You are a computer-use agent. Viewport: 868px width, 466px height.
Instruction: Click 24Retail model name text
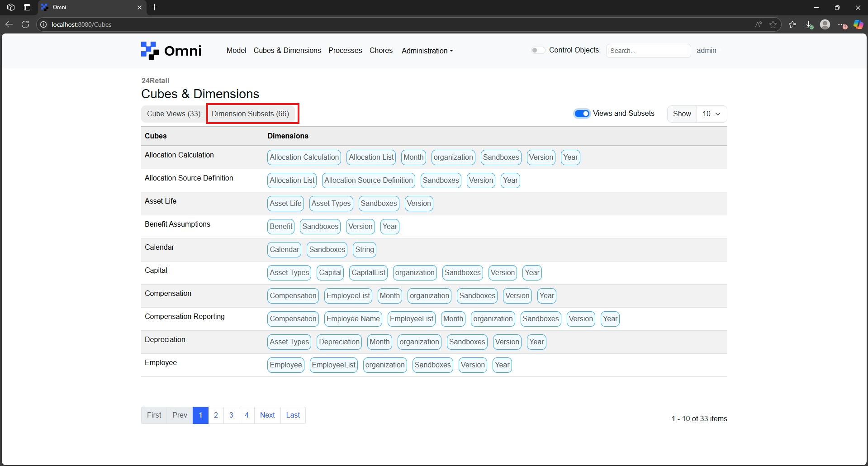pyautogui.click(x=155, y=81)
